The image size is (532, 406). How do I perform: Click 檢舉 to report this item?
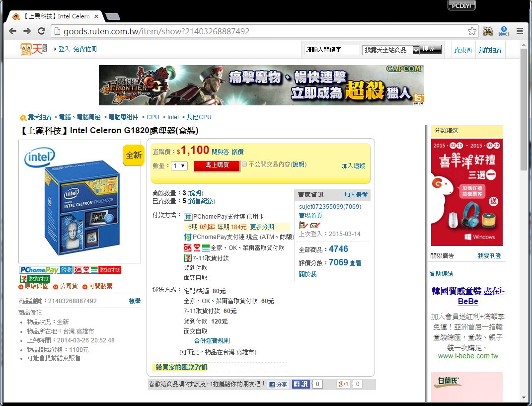135,301
